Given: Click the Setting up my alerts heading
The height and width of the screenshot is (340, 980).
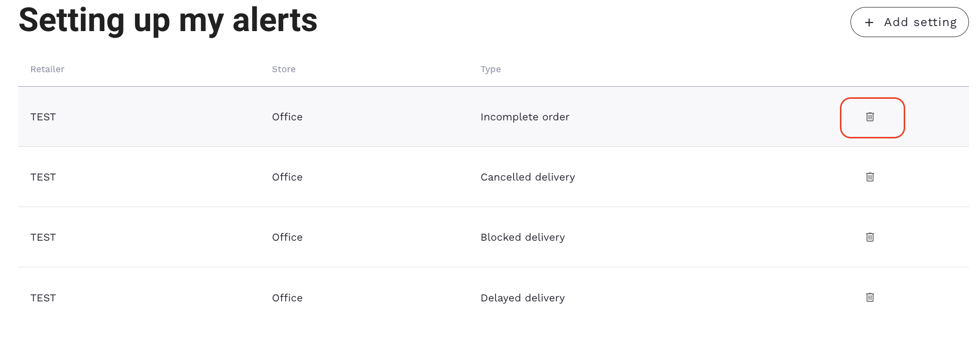Looking at the screenshot, I should tap(168, 21).
